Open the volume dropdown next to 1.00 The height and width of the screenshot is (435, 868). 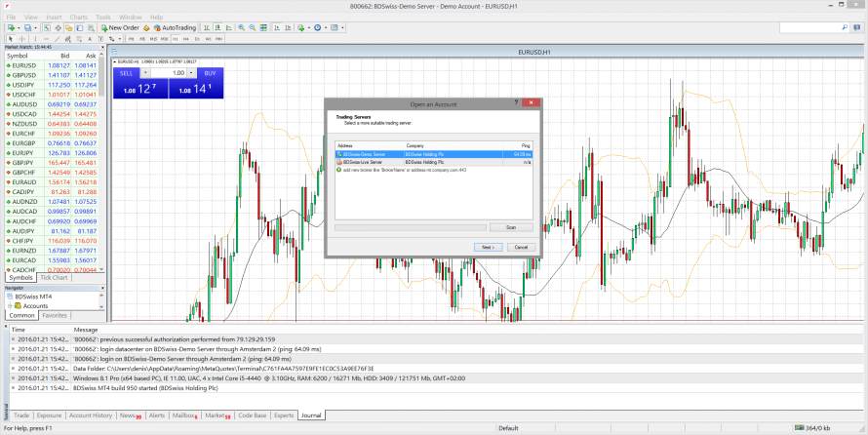192,73
